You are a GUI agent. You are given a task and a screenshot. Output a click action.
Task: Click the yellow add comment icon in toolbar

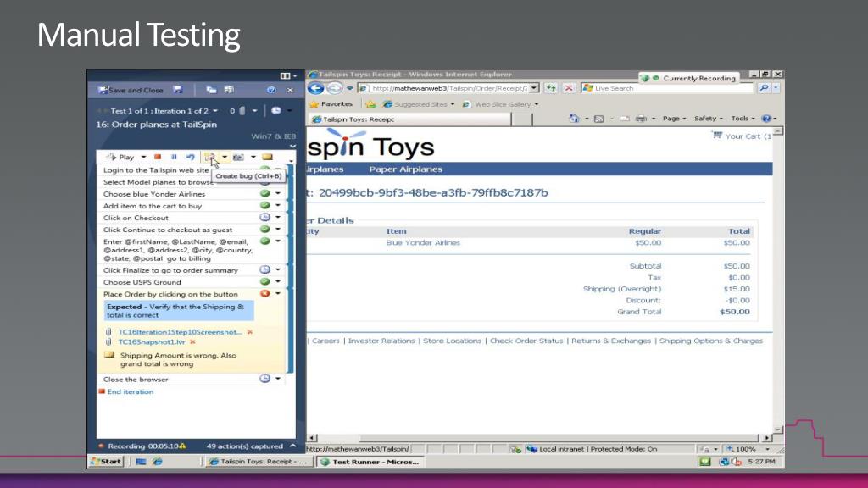pyautogui.click(x=267, y=157)
